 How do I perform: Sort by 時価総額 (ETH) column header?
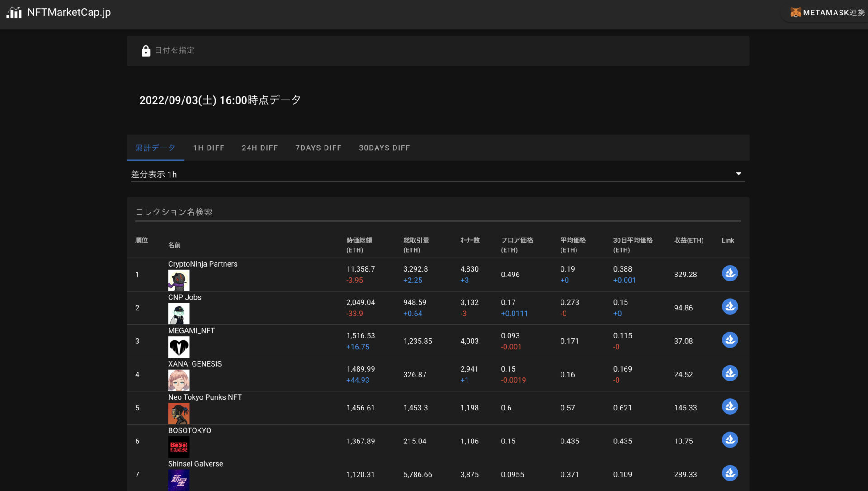click(359, 245)
